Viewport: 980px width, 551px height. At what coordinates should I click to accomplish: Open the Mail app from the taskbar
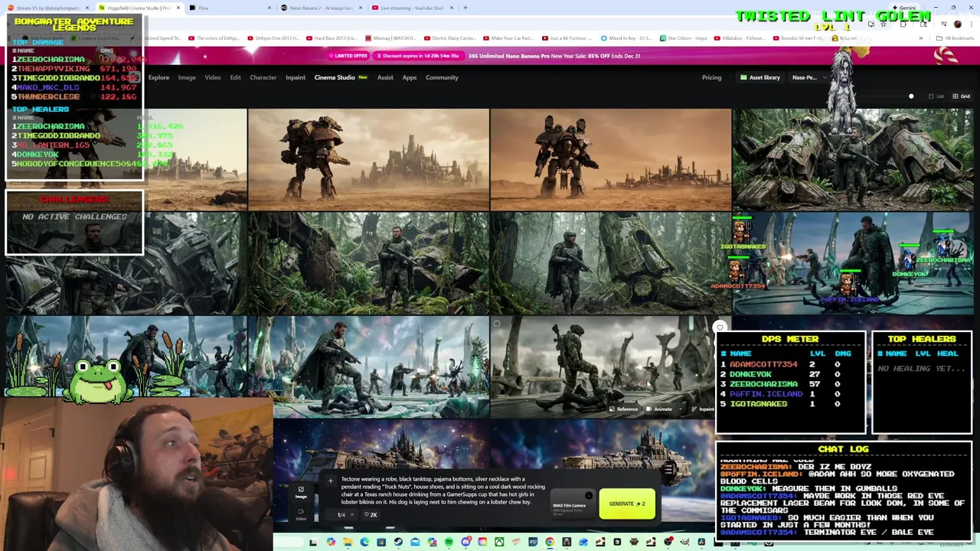click(x=415, y=543)
